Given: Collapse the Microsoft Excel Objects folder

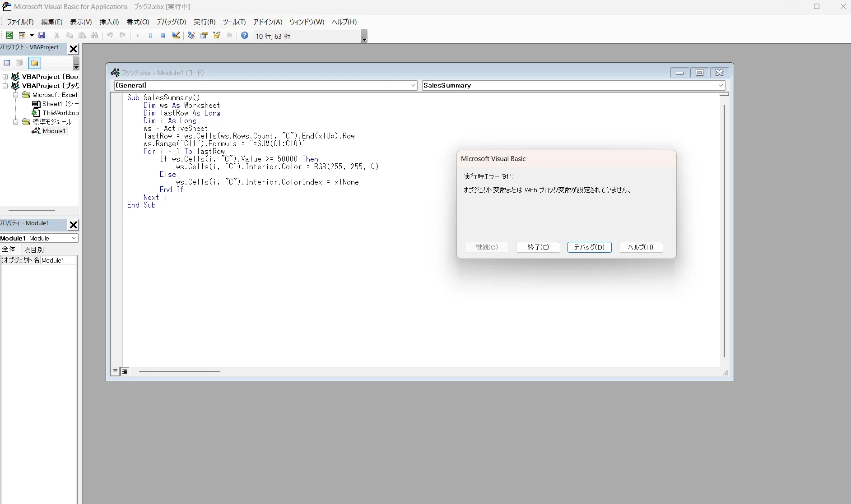Looking at the screenshot, I should [x=15, y=95].
